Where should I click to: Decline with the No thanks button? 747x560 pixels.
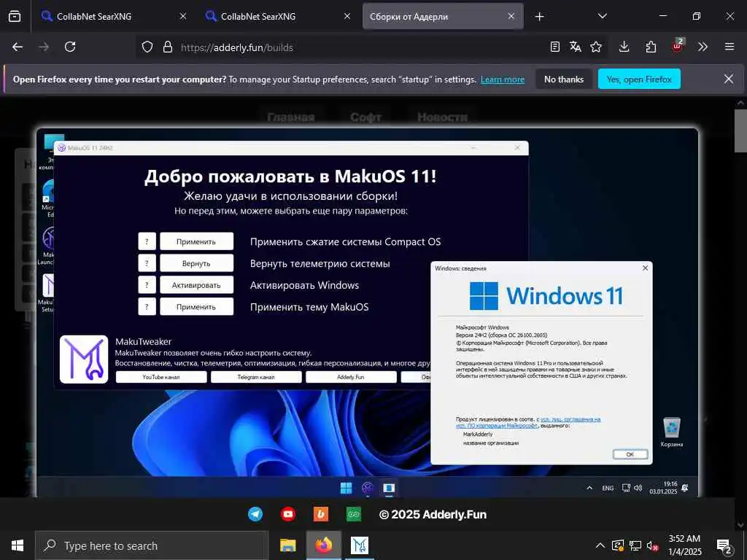(564, 79)
